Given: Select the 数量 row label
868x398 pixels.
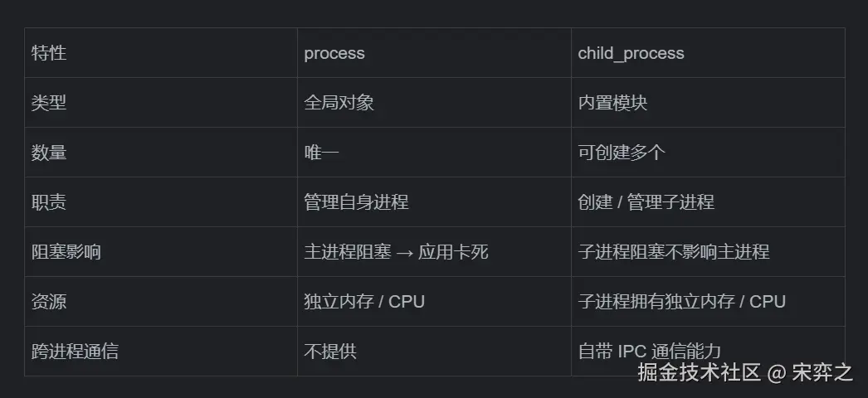Looking at the screenshot, I should (49, 153).
